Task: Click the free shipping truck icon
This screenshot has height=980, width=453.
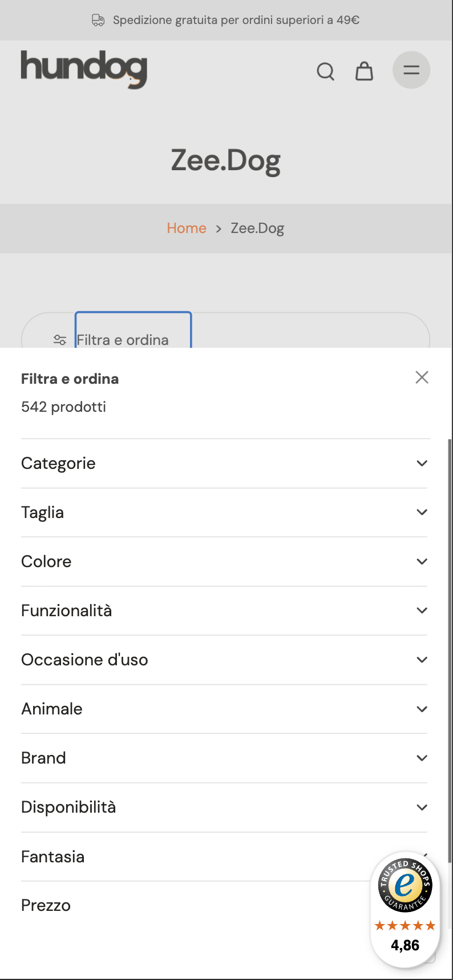Action: click(x=98, y=21)
